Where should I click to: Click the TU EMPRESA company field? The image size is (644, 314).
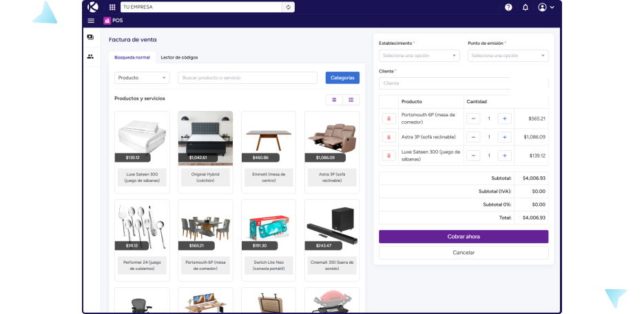coord(201,7)
